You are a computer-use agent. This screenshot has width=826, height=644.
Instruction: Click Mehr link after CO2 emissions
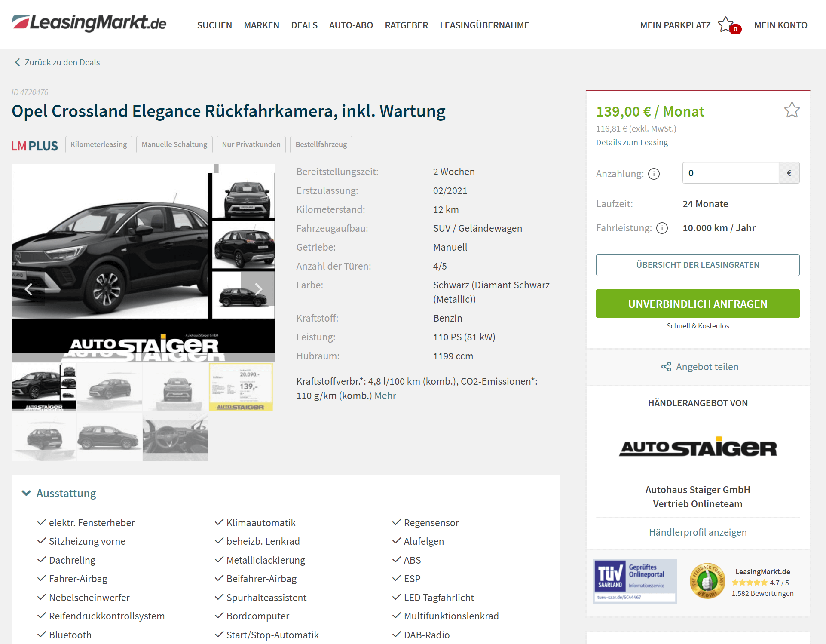(385, 396)
